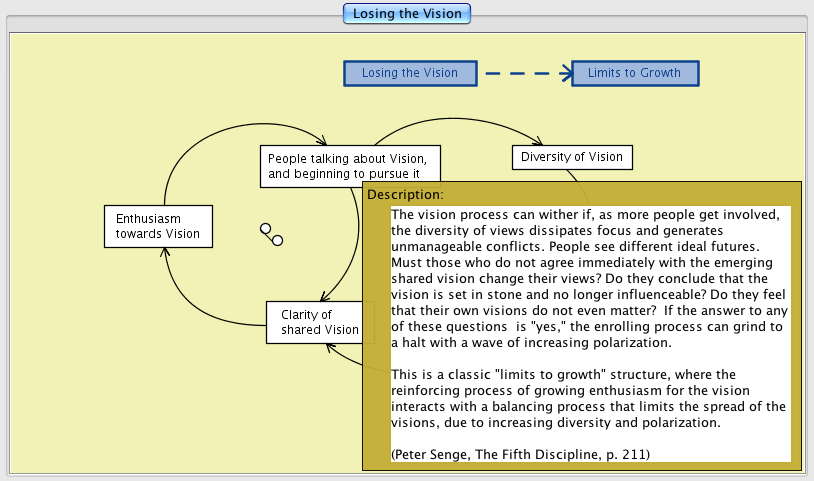This screenshot has width=814, height=481.
Task: Pick the Clarity of shared Vision node
Action: pos(314,322)
